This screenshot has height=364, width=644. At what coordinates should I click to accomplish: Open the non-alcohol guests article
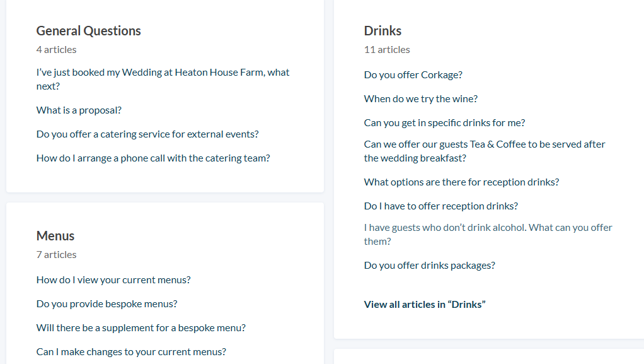(488, 228)
